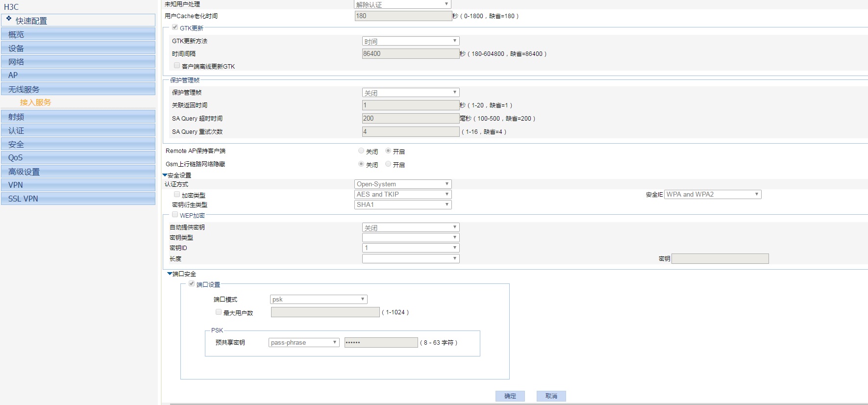Screen dimensions: 868x405
Task: Toggle the GTK更新 checkbox
Action: click(175, 27)
